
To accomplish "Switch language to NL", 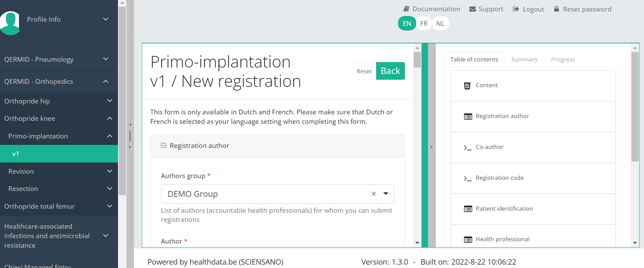I will point(440,23).
